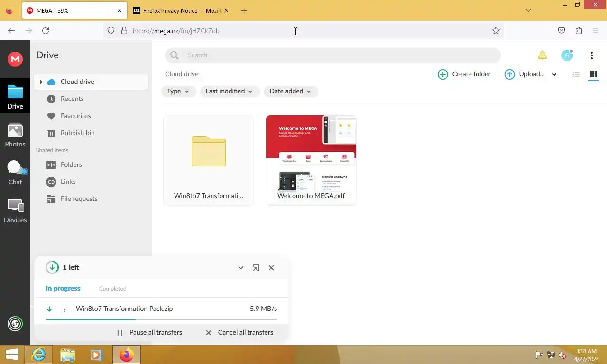Reload the current page
Screen dimensions: 607x364
[46, 31]
